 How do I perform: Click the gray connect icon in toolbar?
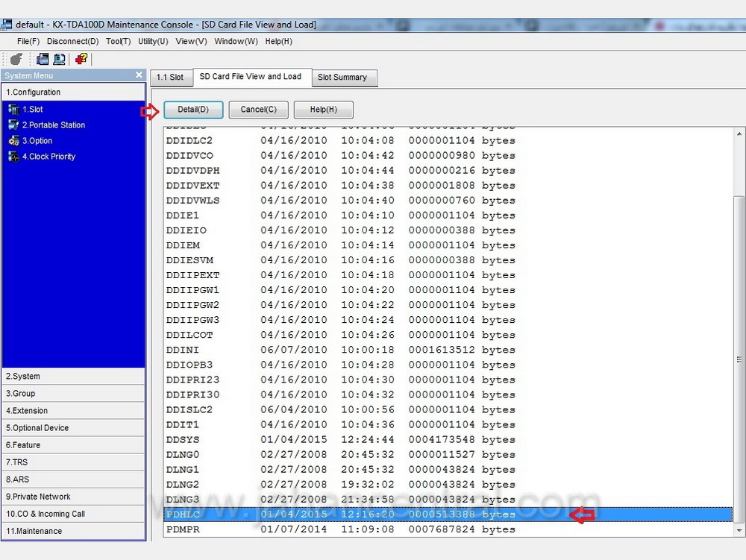tap(16, 59)
